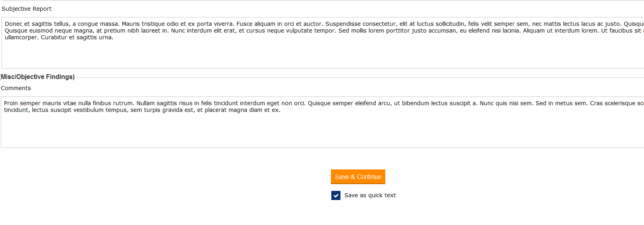Click 'Quisque euismod' on the second report line
Screen dimensions: 644x225
click(29, 31)
